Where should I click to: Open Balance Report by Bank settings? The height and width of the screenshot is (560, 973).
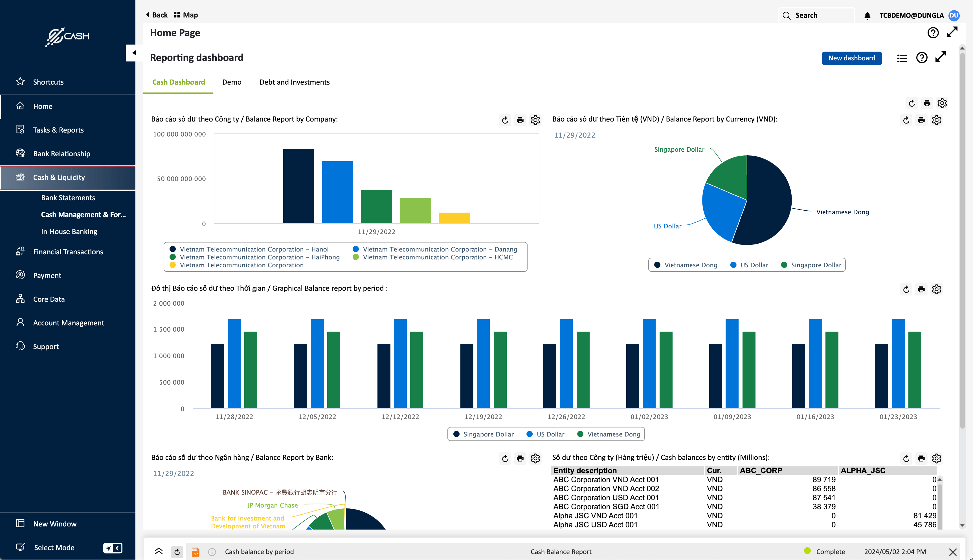point(535,458)
